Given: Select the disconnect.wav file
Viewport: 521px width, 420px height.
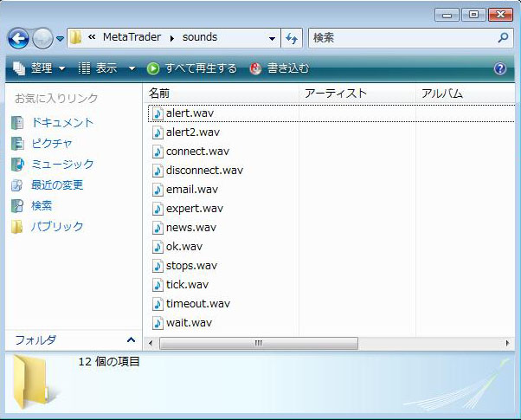Looking at the screenshot, I should tap(204, 171).
